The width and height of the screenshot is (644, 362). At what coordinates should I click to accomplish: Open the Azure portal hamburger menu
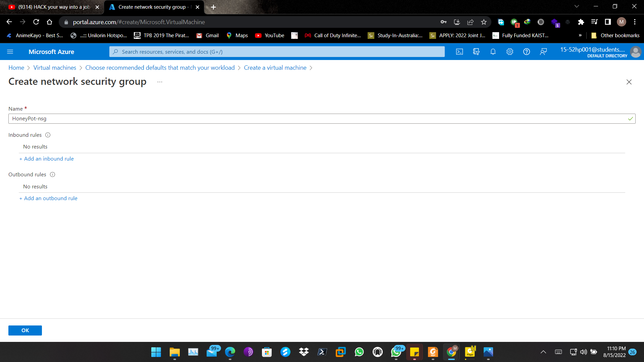pyautogui.click(x=10, y=52)
